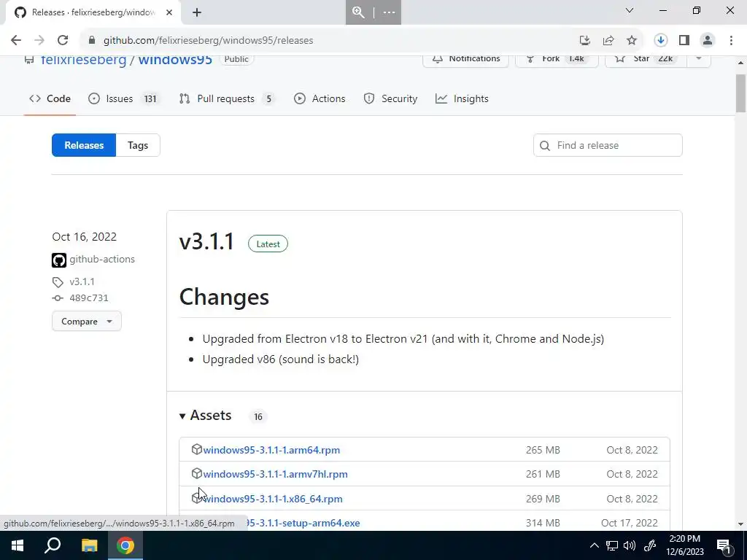
Task: Open the Security tab
Action: (x=390, y=98)
